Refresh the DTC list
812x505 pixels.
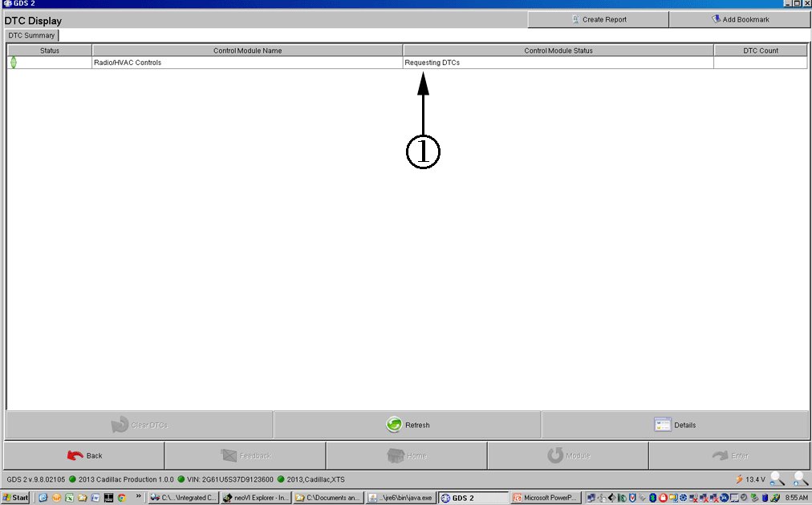coord(407,425)
